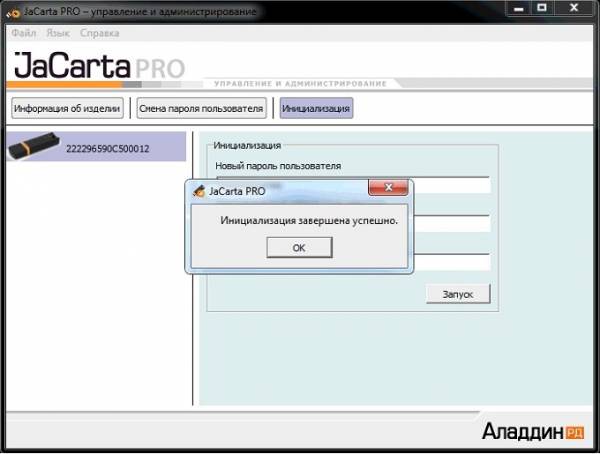The width and height of the screenshot is (600, 454).
Task: Minimize the JaCarta PRO main window
Action: pos(518,8)
